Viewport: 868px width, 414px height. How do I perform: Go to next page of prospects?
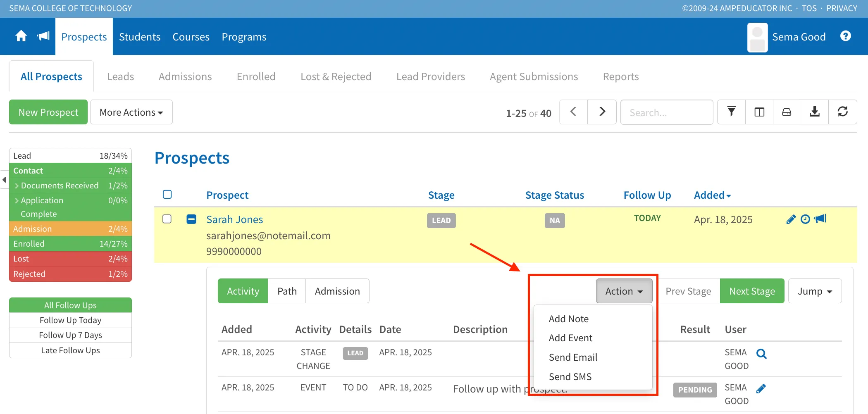point(602,112)
